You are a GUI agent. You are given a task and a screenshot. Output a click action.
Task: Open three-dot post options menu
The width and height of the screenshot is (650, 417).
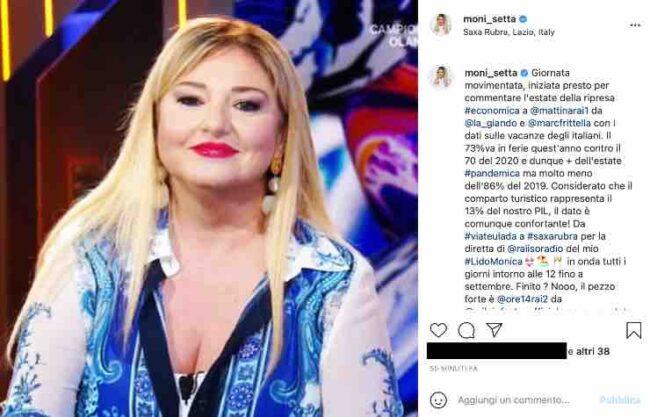pyautogui.click(x=635, y=25)
